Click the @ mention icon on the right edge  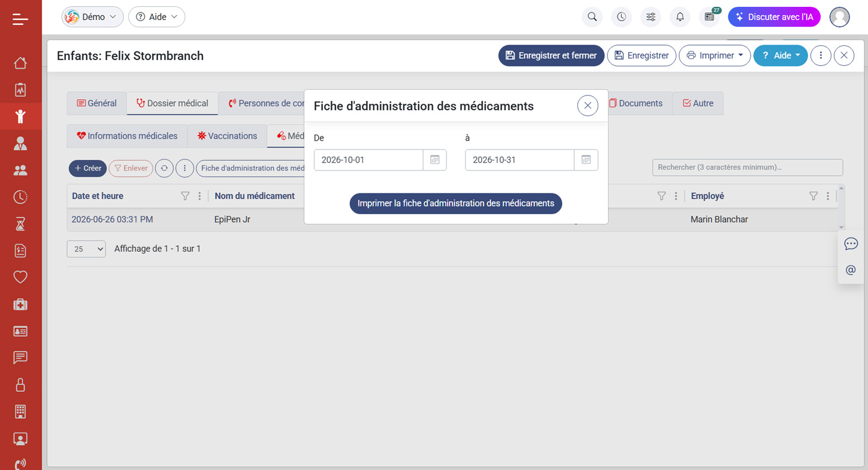851,270
